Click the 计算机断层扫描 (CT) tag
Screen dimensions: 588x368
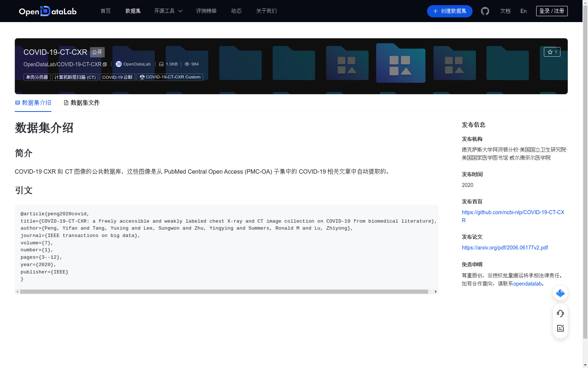coord(75,77)
